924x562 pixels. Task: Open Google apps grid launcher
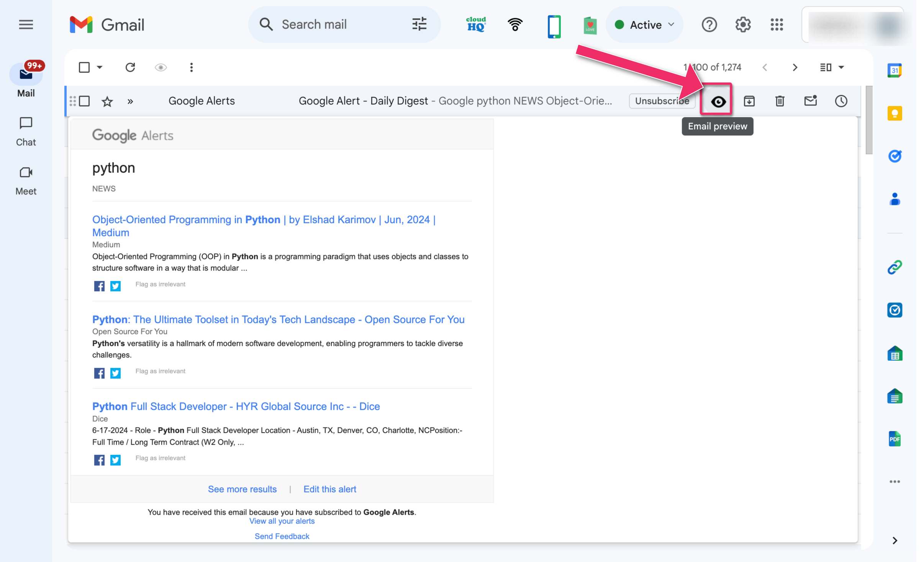pos(777,25)
